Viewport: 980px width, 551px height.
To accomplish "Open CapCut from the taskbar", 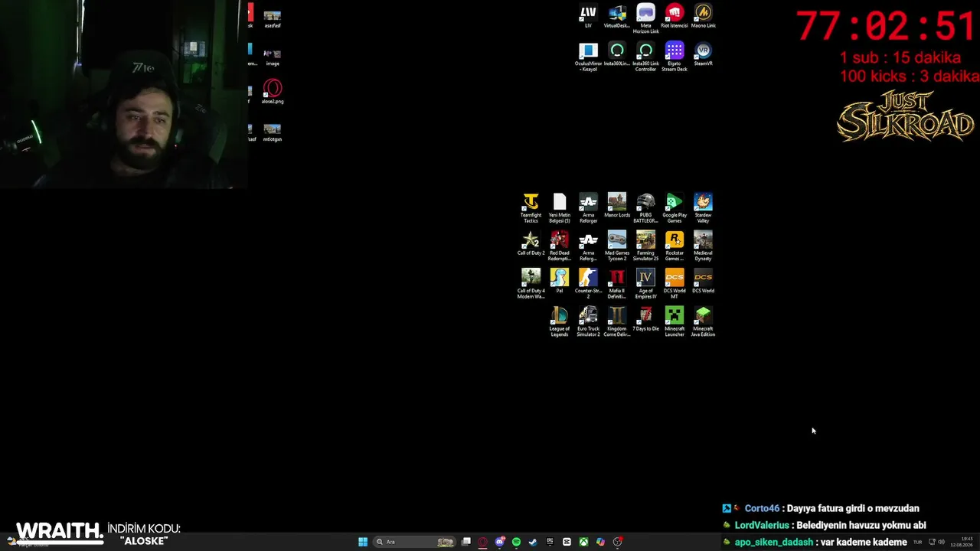I will click(x=567, y=542).
